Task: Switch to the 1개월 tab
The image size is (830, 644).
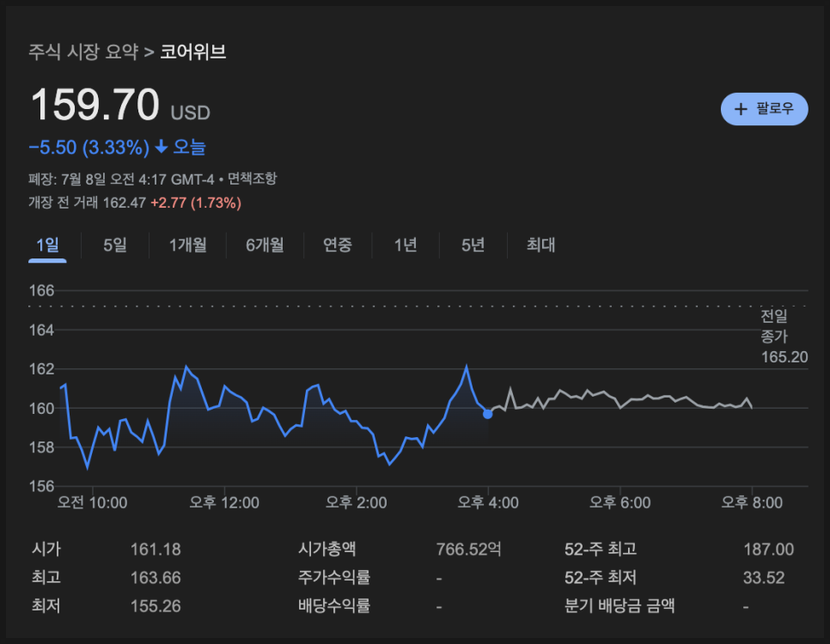Action: (x=187, y=245)
